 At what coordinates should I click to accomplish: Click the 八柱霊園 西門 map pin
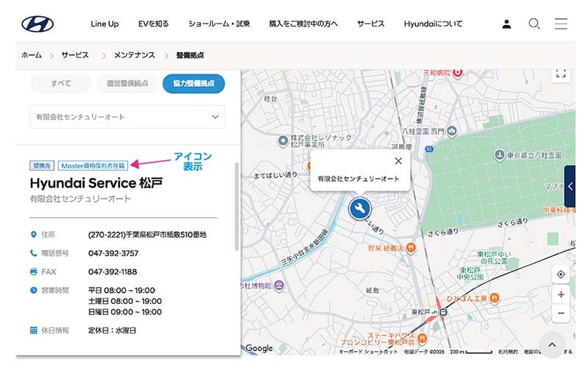[452, 131]
